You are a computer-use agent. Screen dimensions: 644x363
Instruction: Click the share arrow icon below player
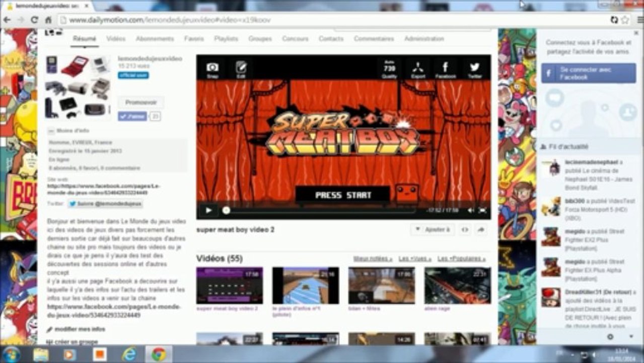480,230
